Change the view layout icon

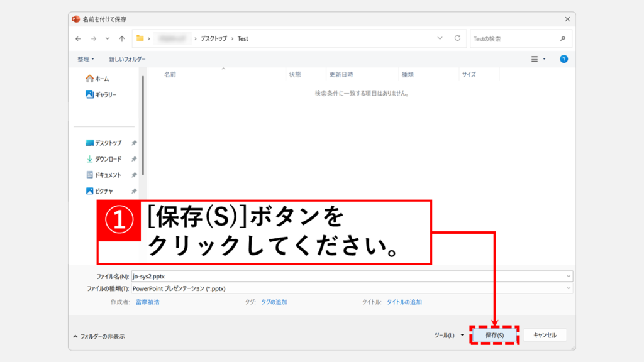tap(535, 59)
